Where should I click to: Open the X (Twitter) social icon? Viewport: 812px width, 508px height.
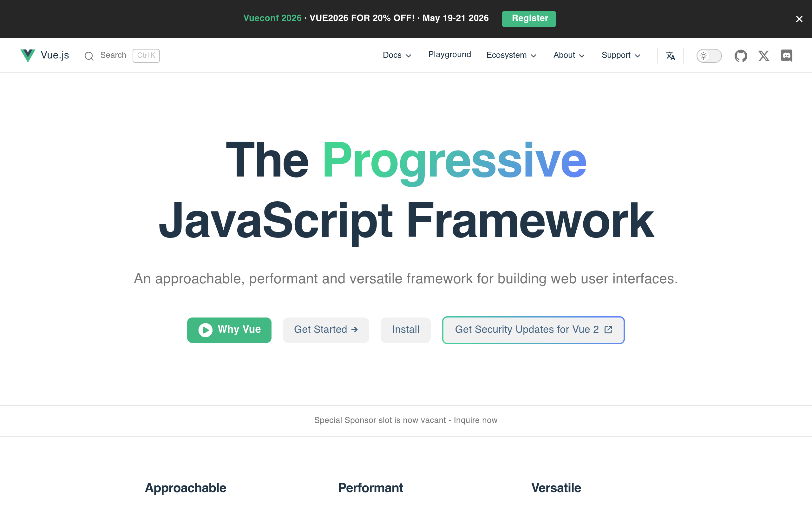click(764, 56)
